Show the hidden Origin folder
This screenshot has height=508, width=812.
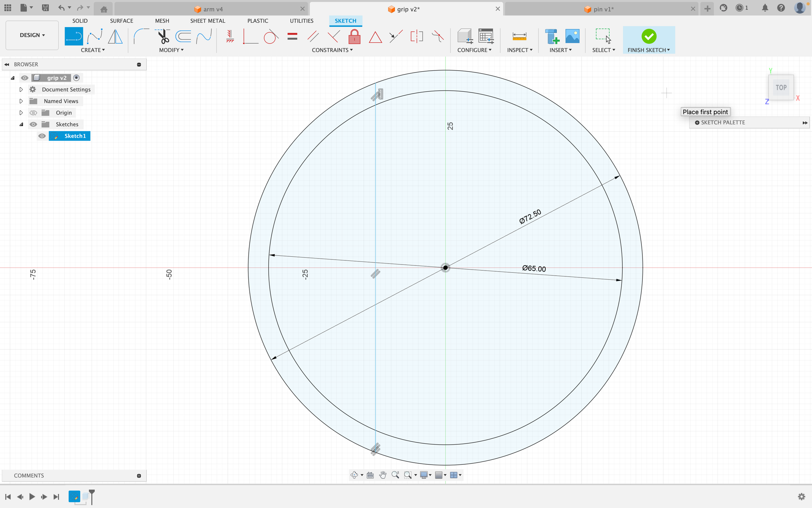33,113
